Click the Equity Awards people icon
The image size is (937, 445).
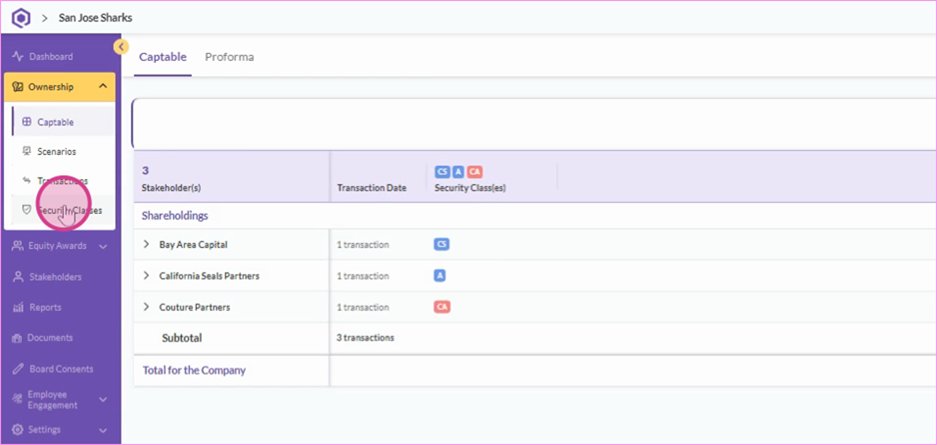click(x=17, y=245)
